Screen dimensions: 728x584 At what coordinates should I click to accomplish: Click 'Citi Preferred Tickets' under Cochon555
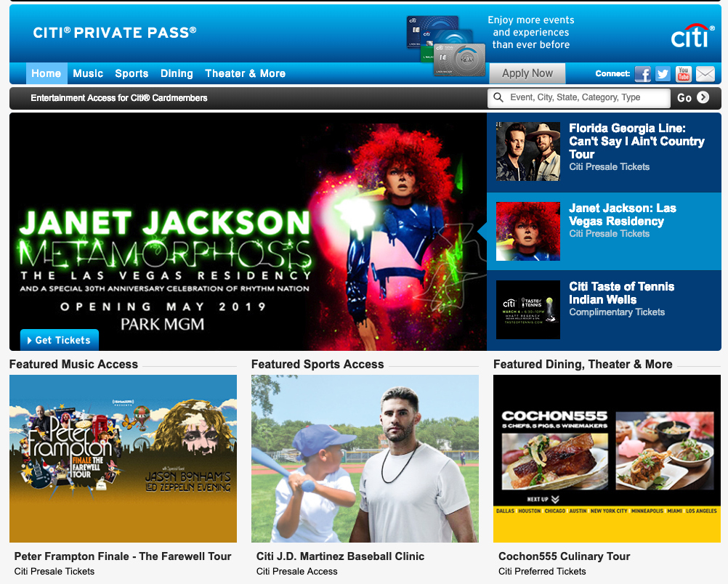[x=542, y=572]
